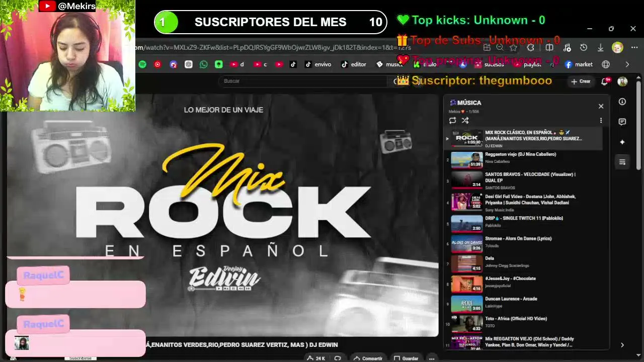Open the 'musica' bookmark
This screenshot has width=644, height=362.
[x=389, y=64]
